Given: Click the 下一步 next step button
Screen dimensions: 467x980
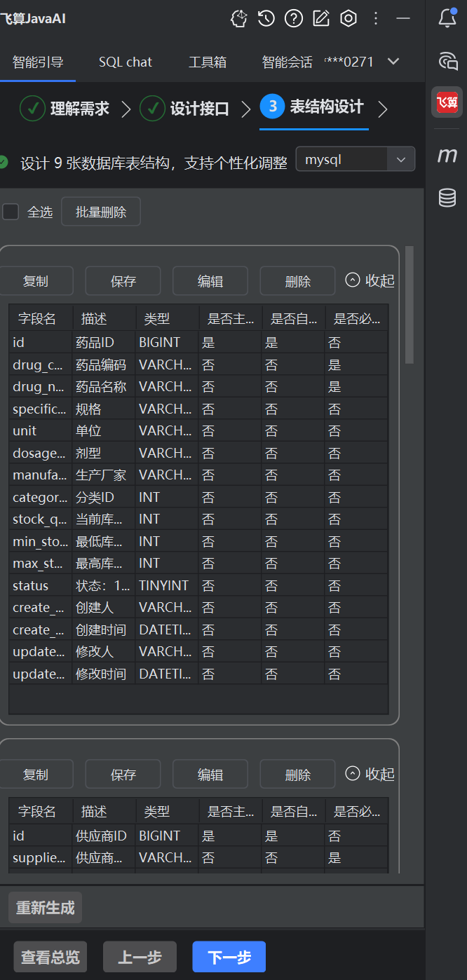Looking at the screenshot, I should coord(229,957).
